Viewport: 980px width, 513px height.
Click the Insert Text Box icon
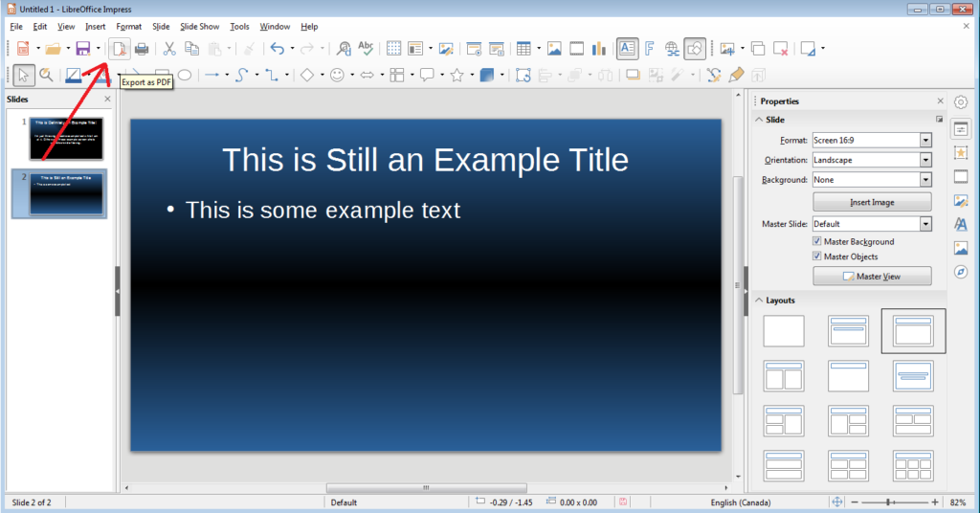pos(627,48)
